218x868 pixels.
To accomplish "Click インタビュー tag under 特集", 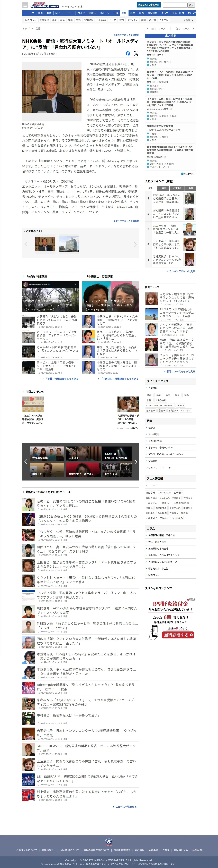I will point(152,468).
